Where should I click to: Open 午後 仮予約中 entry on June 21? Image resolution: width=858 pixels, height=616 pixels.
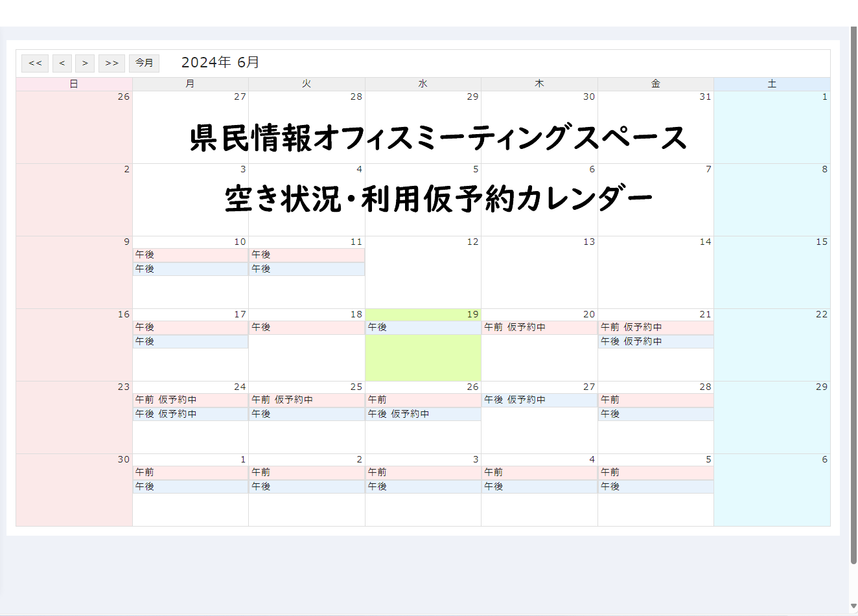click(656, 341)
